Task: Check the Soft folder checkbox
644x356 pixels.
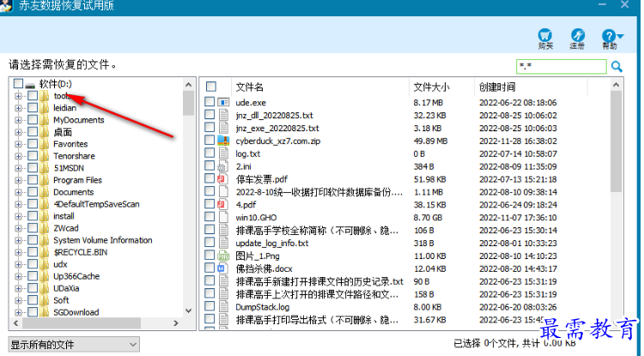Action: point(33,300)
